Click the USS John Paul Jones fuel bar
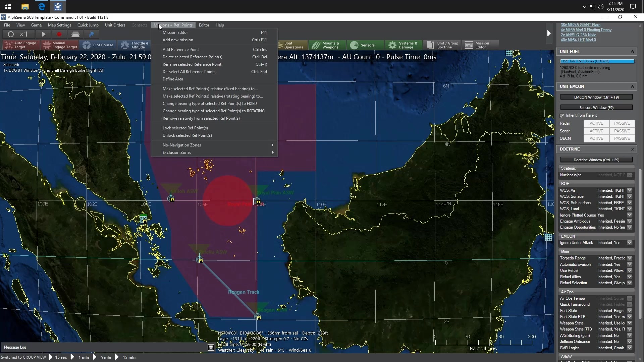This screenshot has height=362, width=644. point(597,61)
